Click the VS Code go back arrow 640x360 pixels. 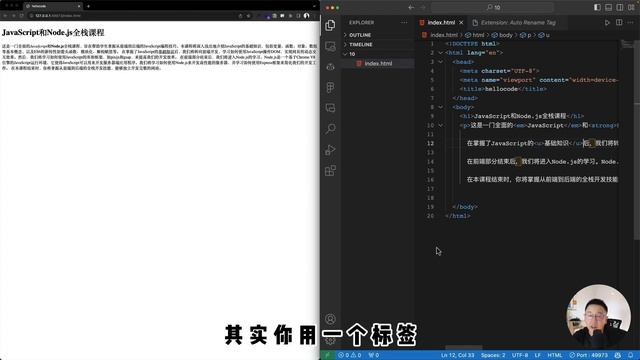tap(411, 7)
